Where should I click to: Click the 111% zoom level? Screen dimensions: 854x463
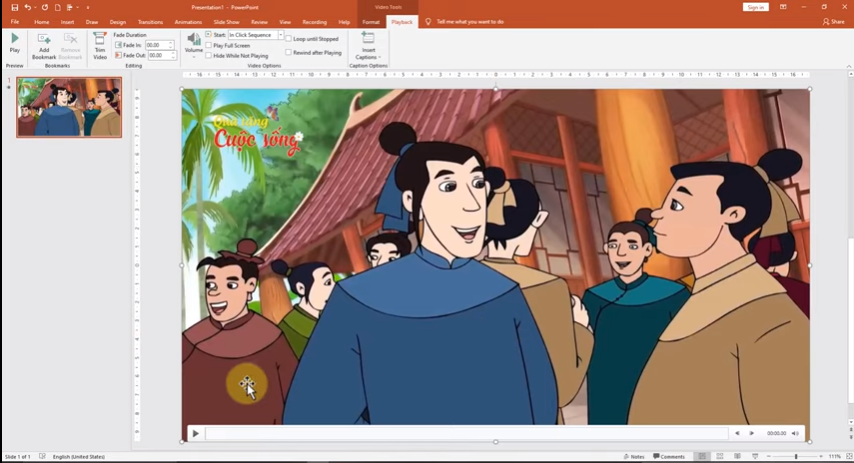[x=834, y=456]
